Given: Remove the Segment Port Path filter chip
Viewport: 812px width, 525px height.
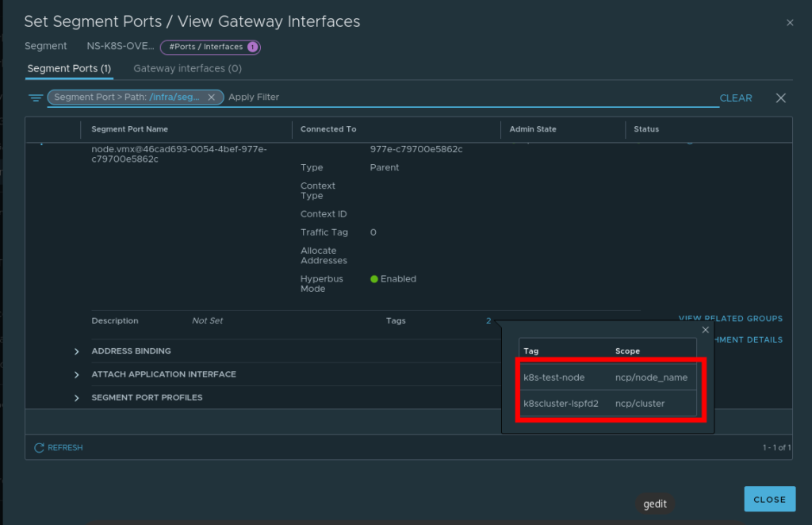Looking at the screenshot, I should pos(211,97).
